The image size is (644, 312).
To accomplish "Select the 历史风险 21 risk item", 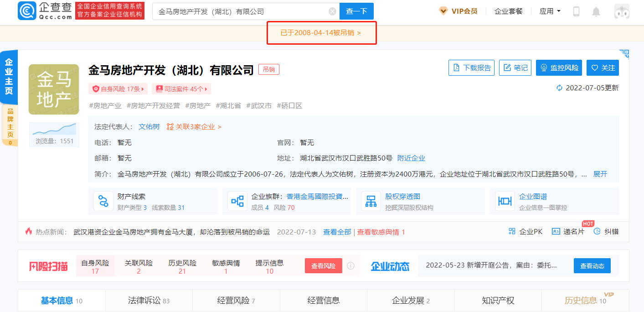I will [x=182, y=267].
